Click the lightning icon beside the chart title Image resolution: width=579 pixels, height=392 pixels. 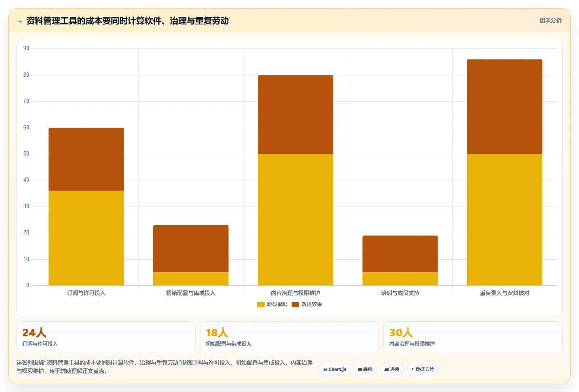(x=20, y=21)
